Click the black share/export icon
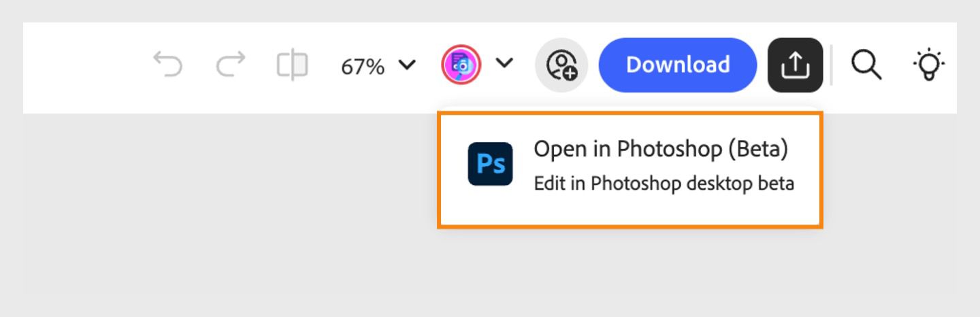Screen dimensions: 980x317 [795, 65]
